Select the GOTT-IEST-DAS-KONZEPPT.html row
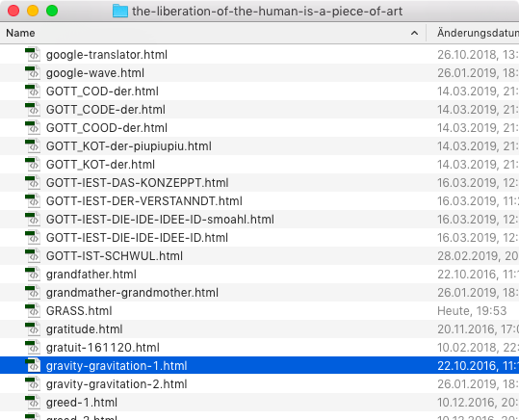This screenshot has height=420, width=519. [x=260, y=182]
